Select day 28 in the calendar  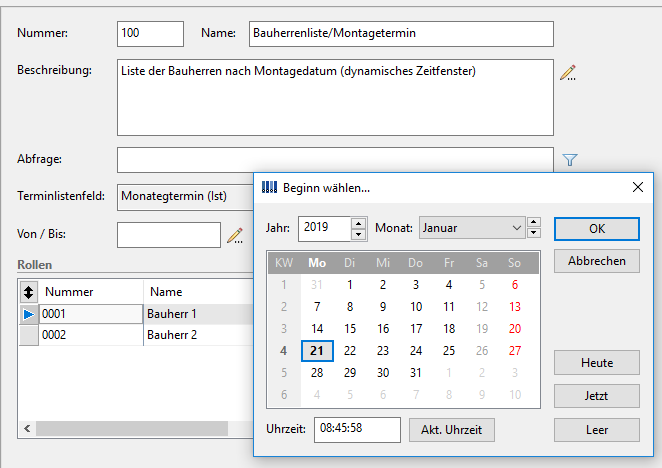[317, 373]
